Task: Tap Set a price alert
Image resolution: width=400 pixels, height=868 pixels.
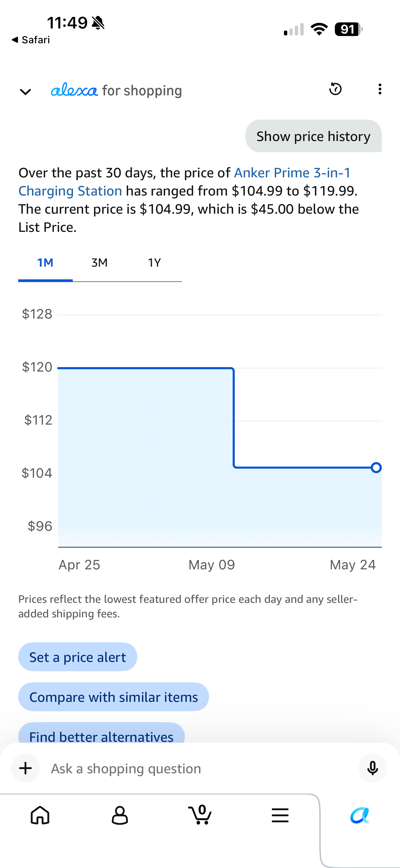Action: [x=78, y=657]
